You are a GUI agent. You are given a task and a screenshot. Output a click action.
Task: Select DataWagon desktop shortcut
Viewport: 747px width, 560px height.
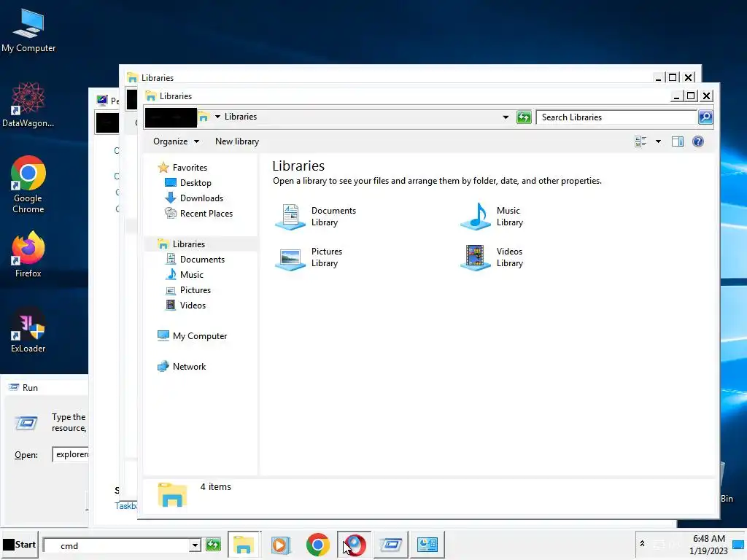28,105
